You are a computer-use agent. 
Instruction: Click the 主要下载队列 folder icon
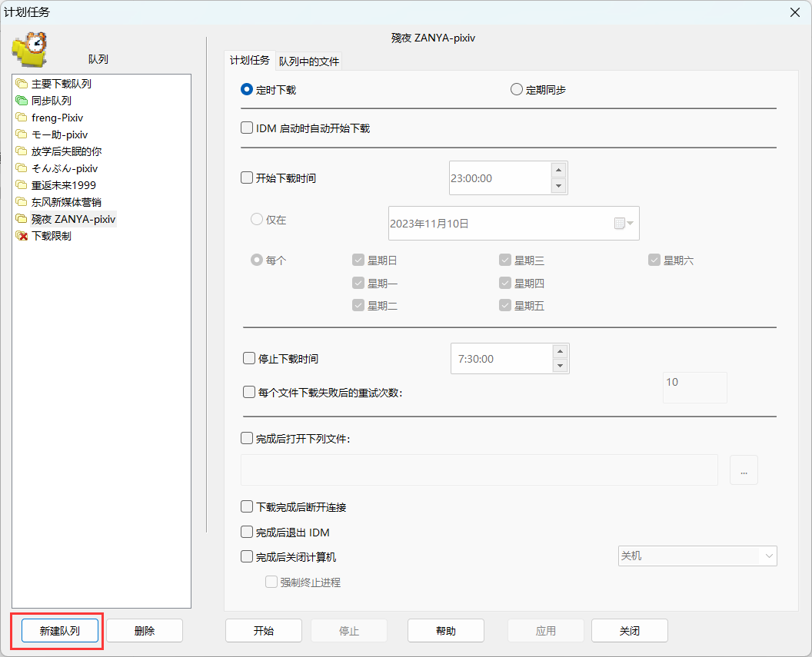(22, 84)
